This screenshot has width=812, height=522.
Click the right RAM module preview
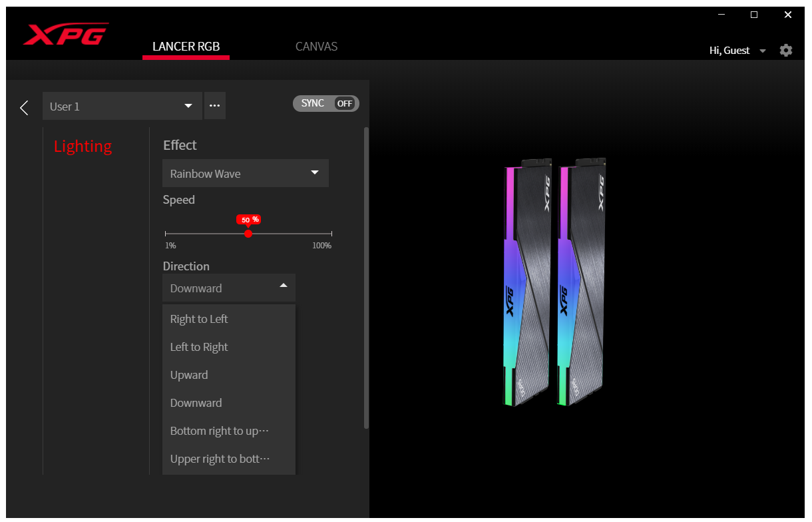pos(581,282)
